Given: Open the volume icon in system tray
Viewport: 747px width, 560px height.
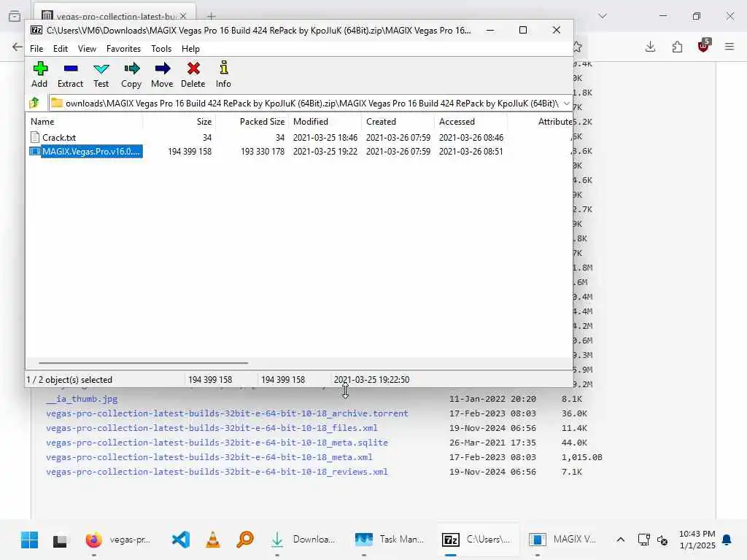Looking at the screenshot, I should pos(662,540).
